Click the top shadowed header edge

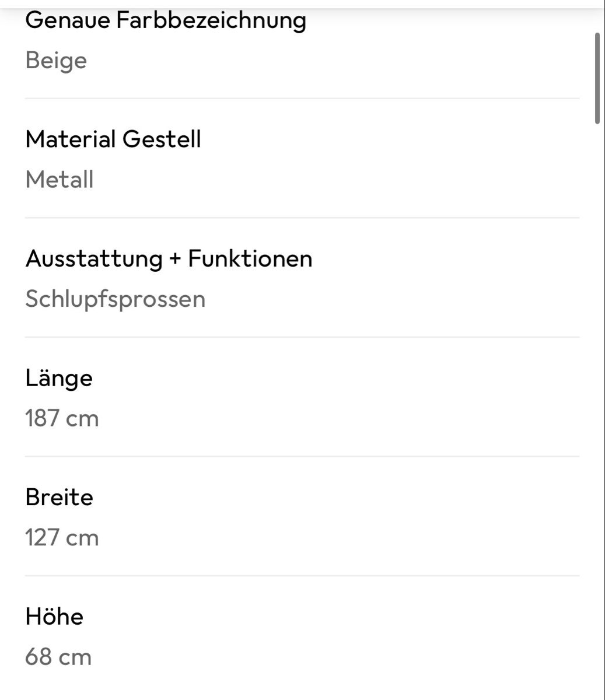point(302,5)
